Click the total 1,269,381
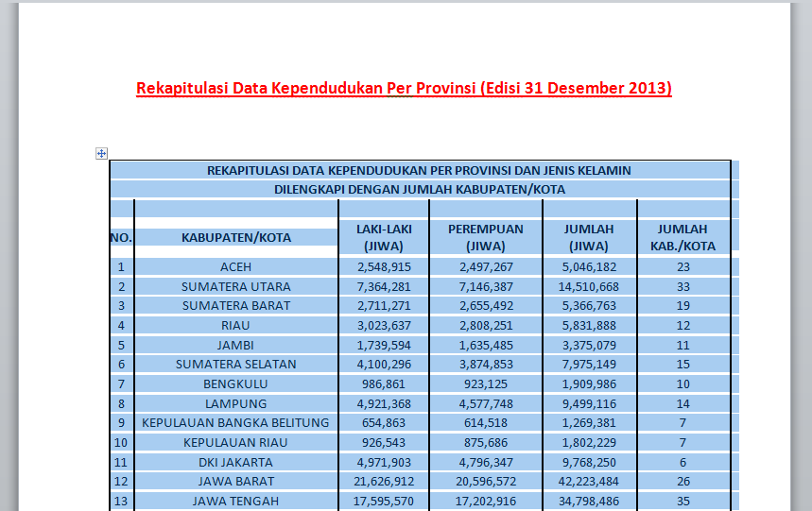The image size is (812, 511). pyautogui.click(x=589, y=422)
